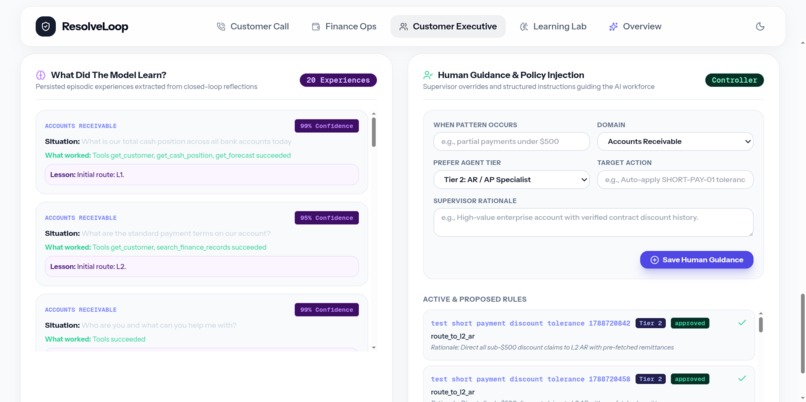Click approved badge on rule 1788720458
This screenshot has height=402, width=806.
(x=690, y=379)
